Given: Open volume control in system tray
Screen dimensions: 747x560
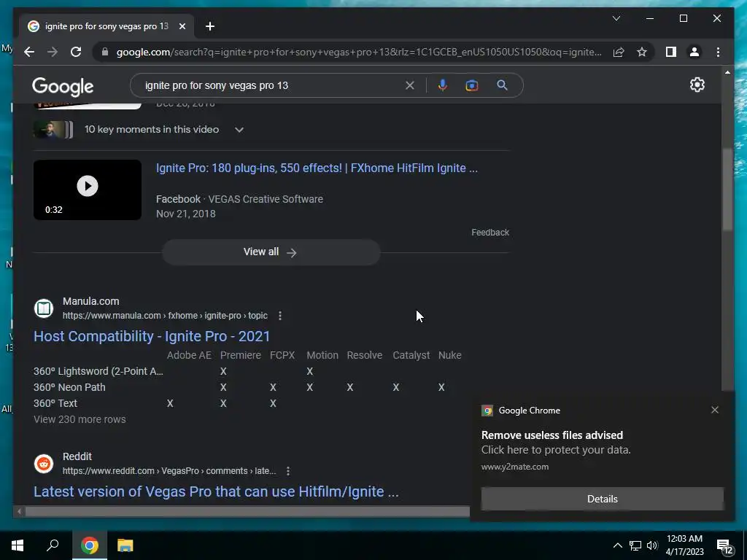Looking at the screenshot, I should coord(652,545).
